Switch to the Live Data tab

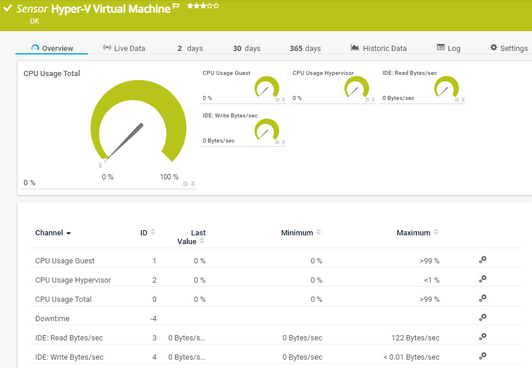tap(124, 48)
